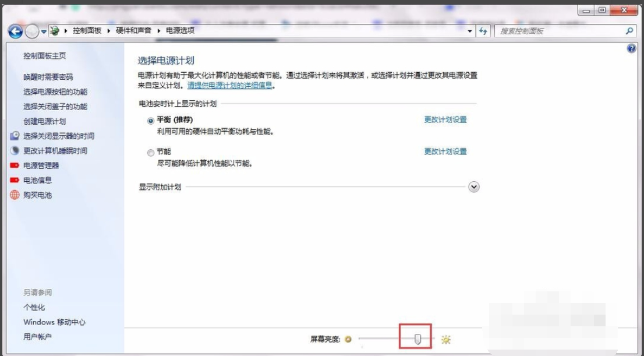Viewport: 644px width, 356px height.
Task: Open 创建电源计划 link
Action: point(45,121)
